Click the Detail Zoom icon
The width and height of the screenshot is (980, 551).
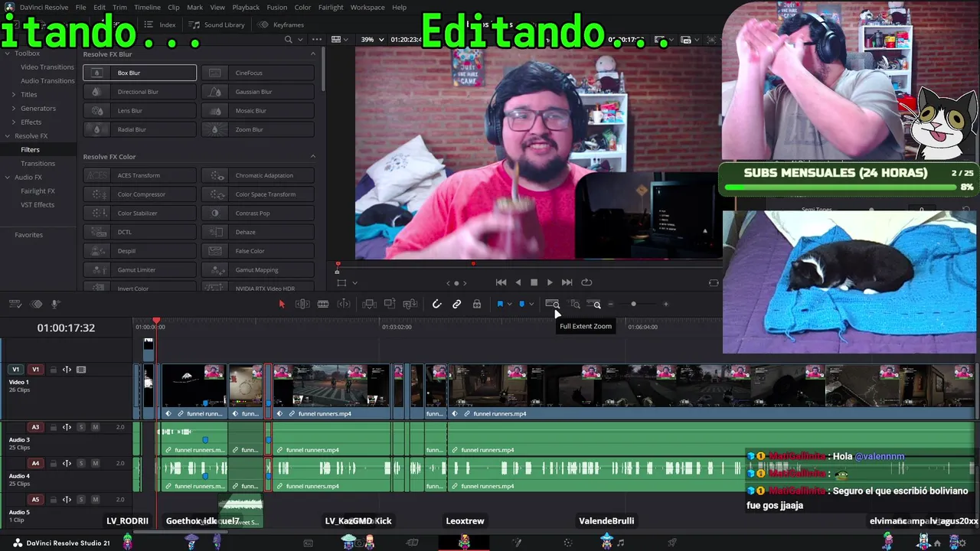575,304
